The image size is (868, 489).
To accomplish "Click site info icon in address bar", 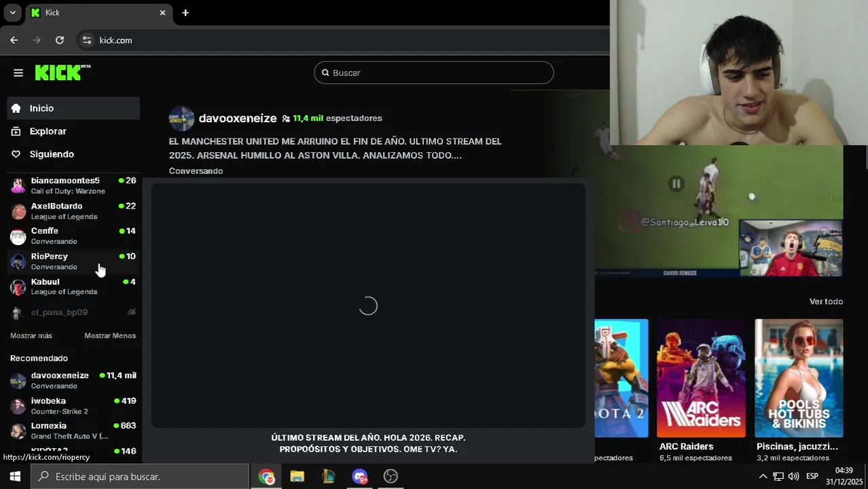I will click(86, 40).
